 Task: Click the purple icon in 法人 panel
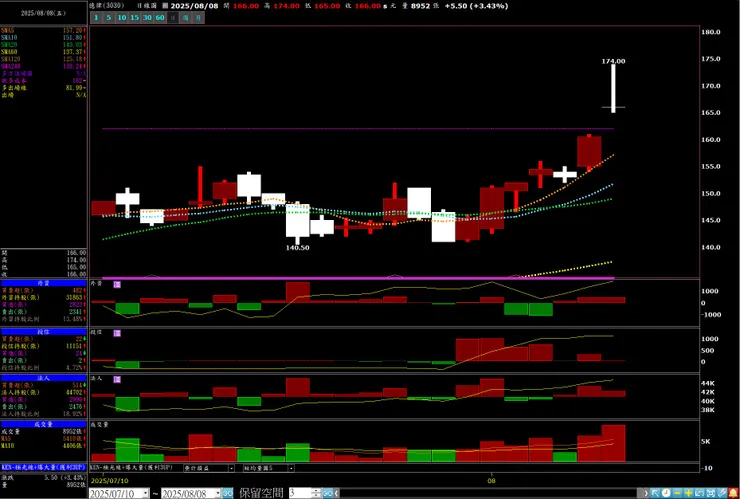[117, 380]
